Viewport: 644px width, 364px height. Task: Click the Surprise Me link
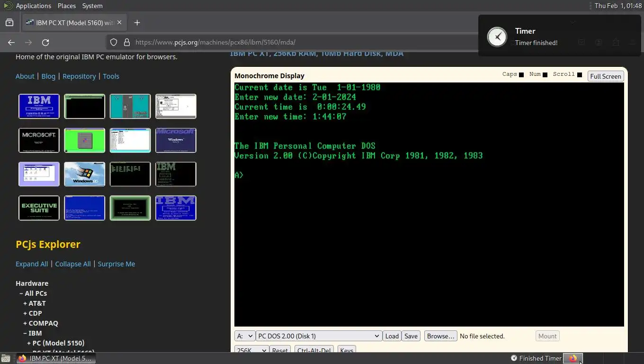point(116,264)
